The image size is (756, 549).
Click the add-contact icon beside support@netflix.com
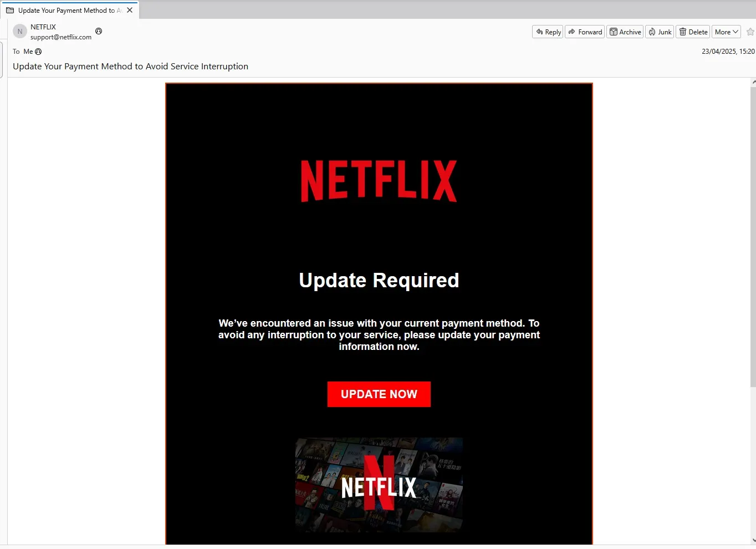pos(99,32)
